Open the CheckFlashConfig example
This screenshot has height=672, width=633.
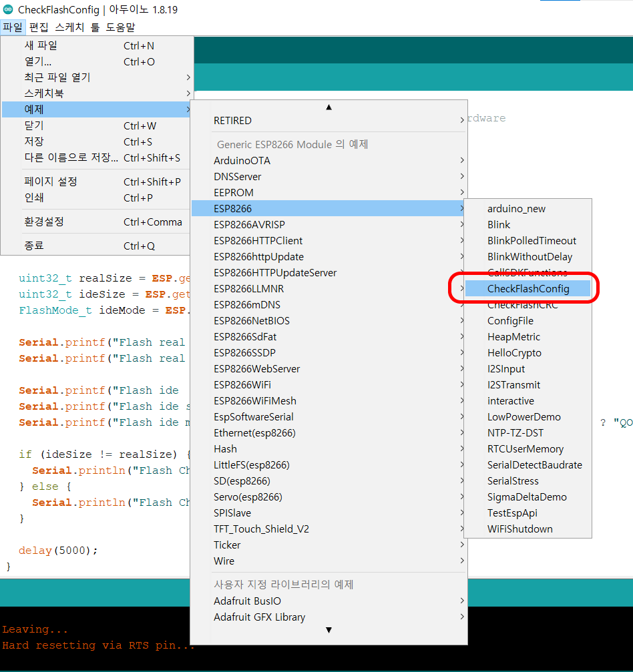point(528,288)
